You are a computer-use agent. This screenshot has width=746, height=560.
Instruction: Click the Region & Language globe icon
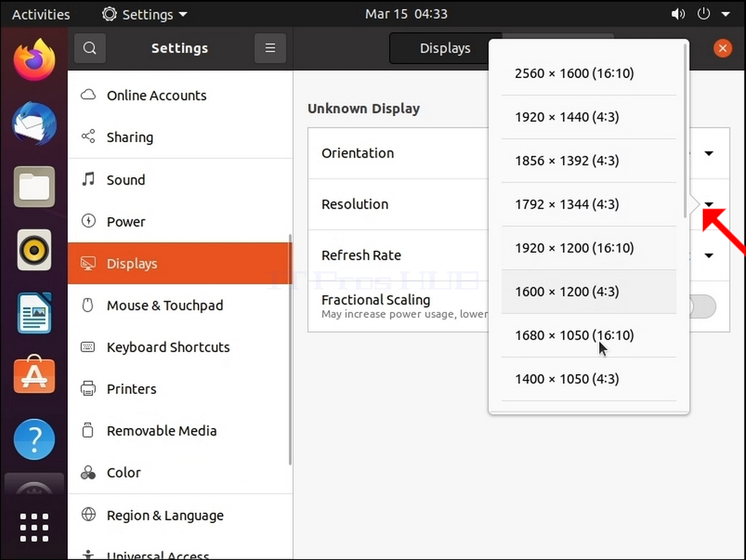pyautogui.click(x=88, y=514)
